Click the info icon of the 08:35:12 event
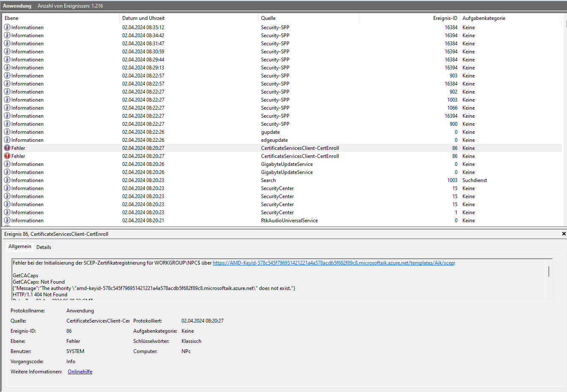 [7, 27]
